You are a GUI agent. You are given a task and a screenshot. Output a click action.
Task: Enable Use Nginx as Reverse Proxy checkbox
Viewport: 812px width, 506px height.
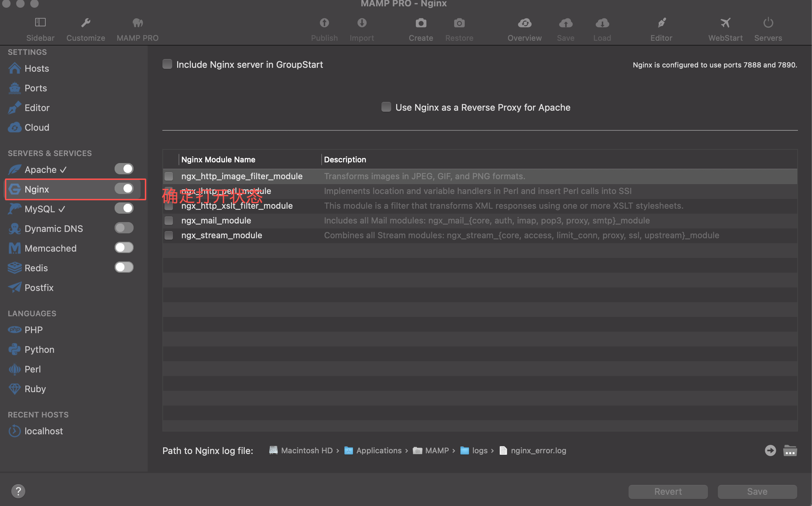tap(386, 107)
